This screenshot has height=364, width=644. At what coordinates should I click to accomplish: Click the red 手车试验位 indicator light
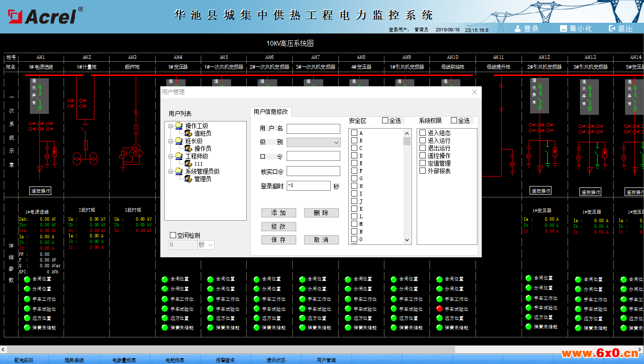click(x=439, y=309)
